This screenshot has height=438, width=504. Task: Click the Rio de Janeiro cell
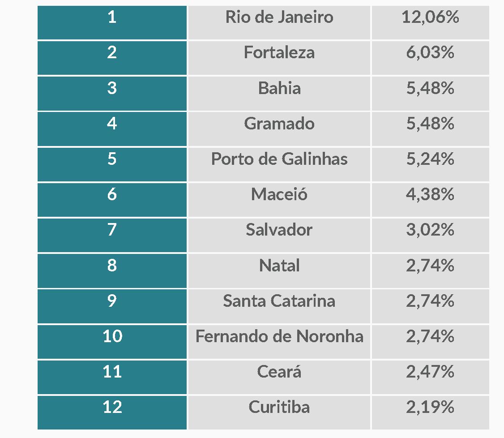279,22
